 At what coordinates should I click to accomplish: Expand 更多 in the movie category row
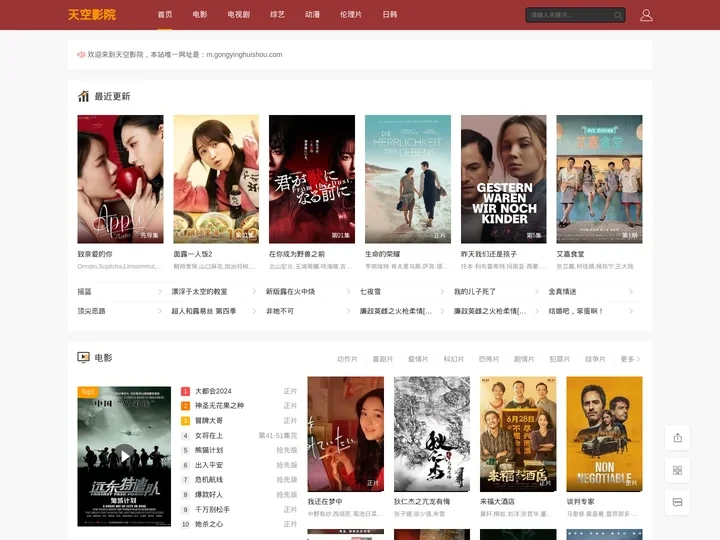629,359
